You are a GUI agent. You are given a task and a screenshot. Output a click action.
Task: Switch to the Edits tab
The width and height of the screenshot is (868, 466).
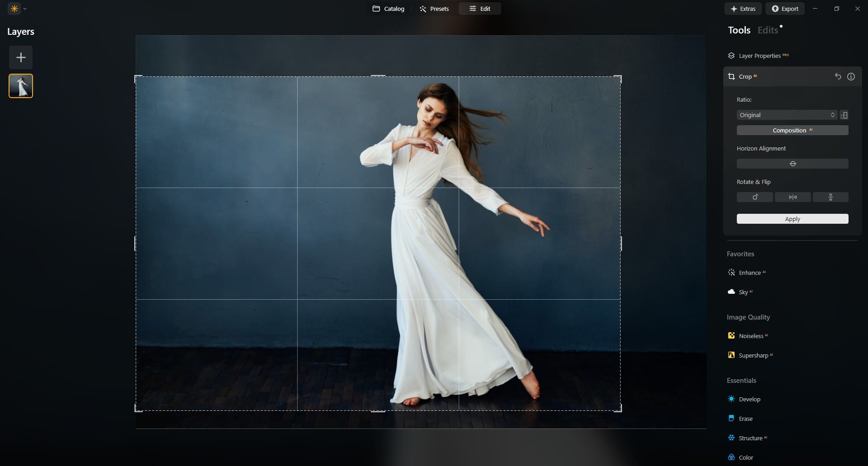tap(768, 30)
